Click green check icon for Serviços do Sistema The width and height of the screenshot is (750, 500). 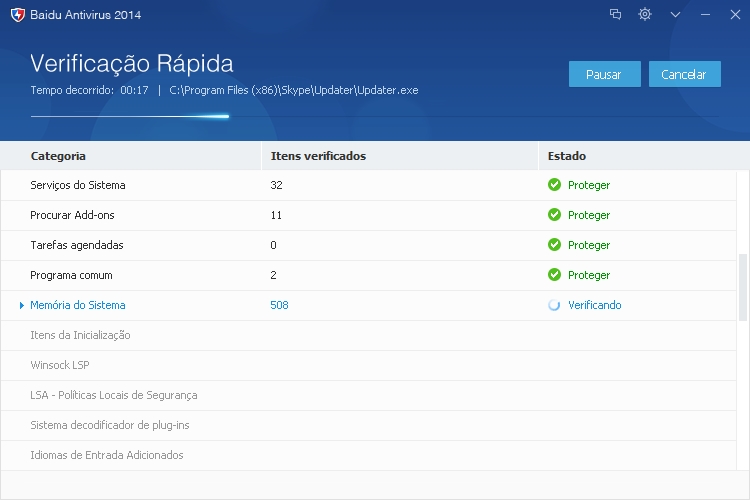[x=554, y=185]
